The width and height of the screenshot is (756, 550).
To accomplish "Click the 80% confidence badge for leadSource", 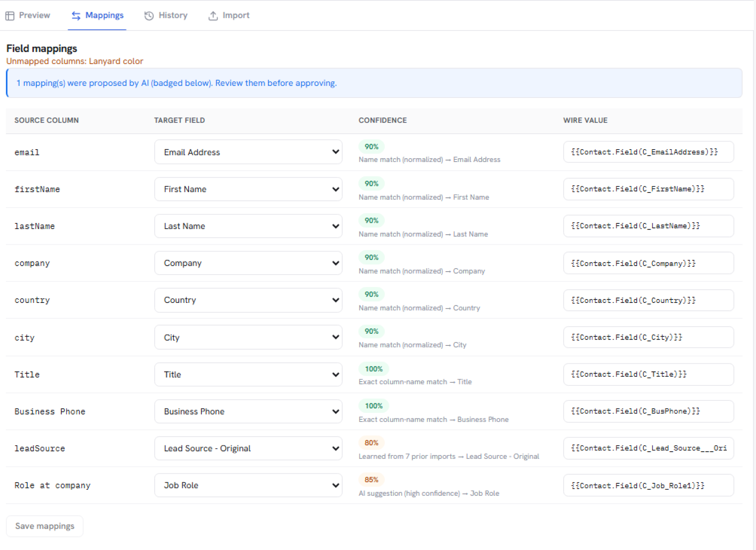I will click(371, 442).
